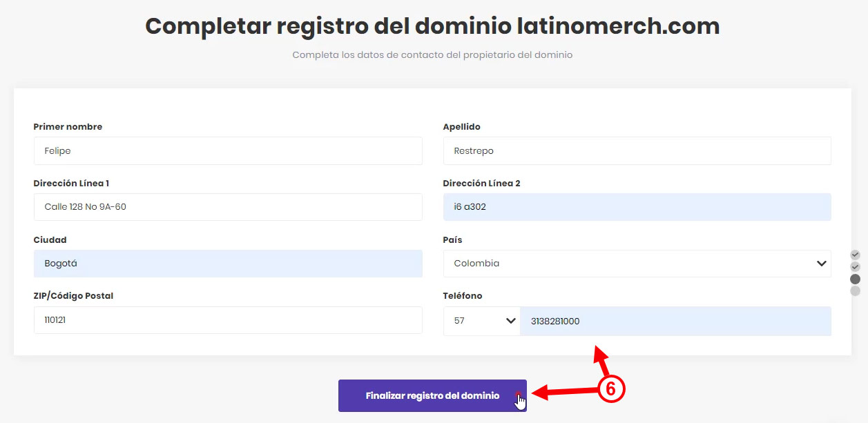Click the red circled number 6 annotation
The height and width of the screenshot is (423, 868).
click(x=610, y=389)
